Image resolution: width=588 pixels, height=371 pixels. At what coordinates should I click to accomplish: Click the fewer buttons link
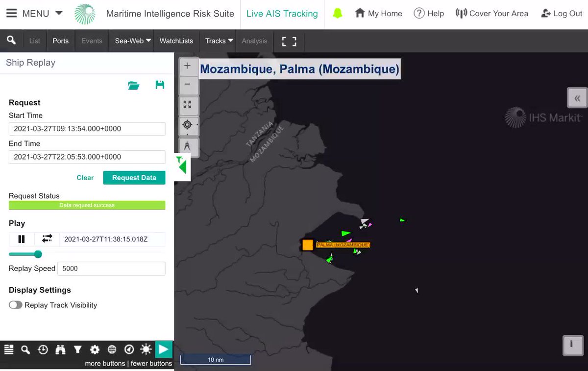[x=151, y=364]
